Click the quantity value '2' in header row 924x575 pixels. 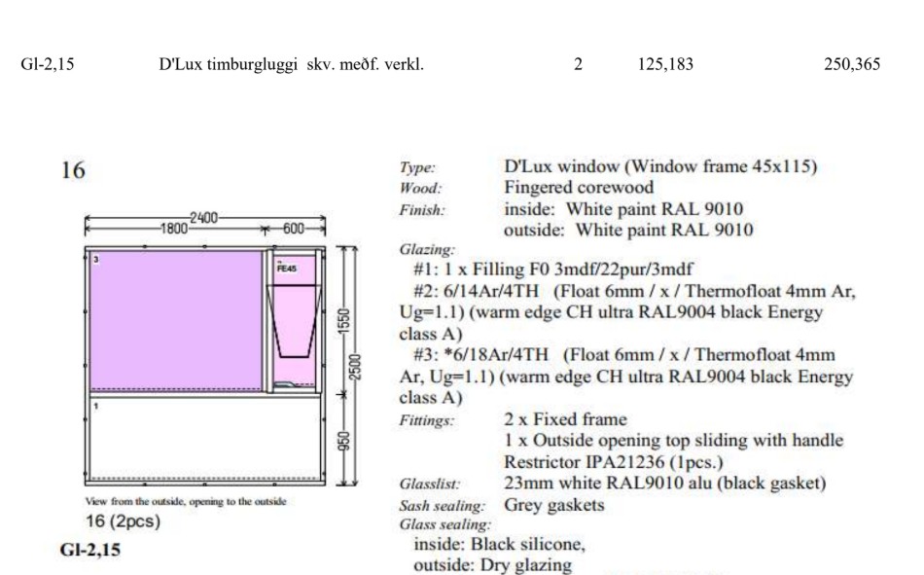pyautogui.click(x=578, y=63)
